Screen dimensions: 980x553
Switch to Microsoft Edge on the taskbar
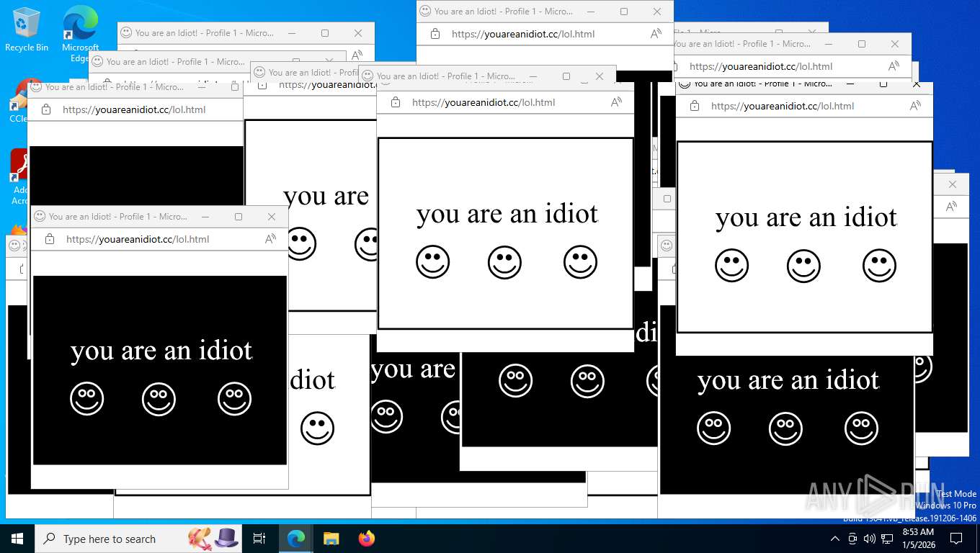click(296, 539)
